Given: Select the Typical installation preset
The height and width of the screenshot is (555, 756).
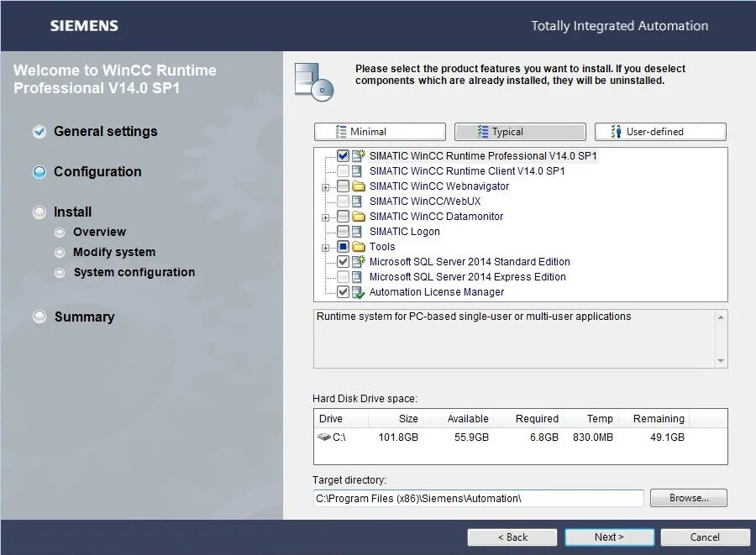Looking at the screenshot, I should (520, 132).
